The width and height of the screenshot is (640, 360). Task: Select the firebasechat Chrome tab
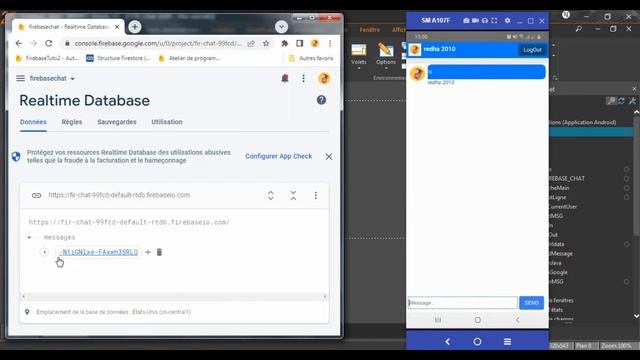[68, 27]
